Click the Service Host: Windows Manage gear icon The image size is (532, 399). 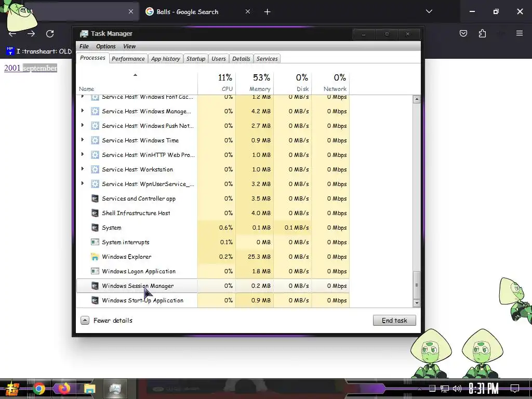(x=95, y=111)
